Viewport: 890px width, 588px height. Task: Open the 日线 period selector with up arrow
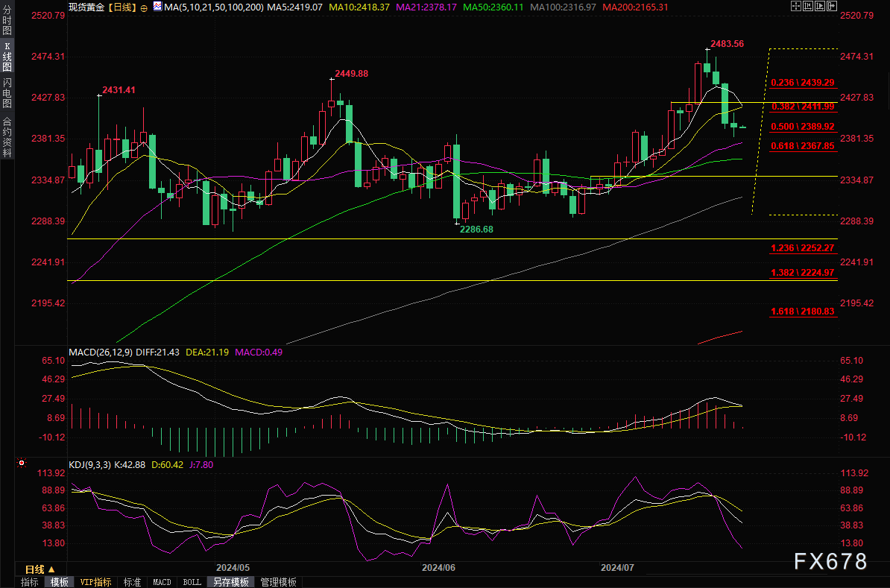pos(40,569)
